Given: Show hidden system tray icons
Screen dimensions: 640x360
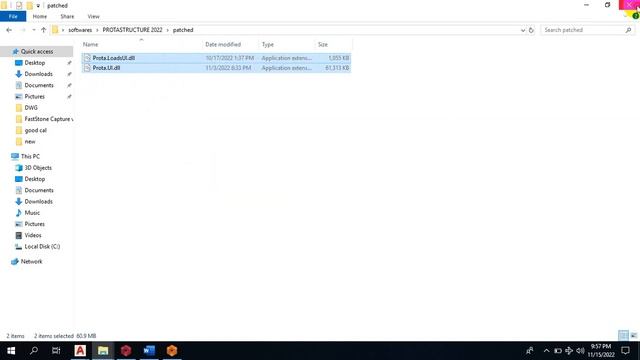Looking at the screenshot, I should tap(547, 351).
